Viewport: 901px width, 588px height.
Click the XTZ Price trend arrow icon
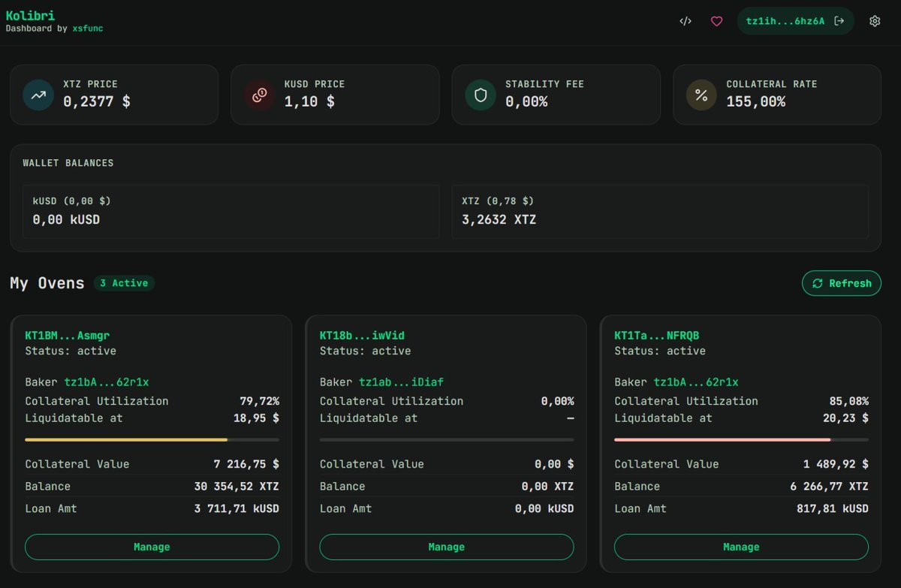tap(38, 95)
